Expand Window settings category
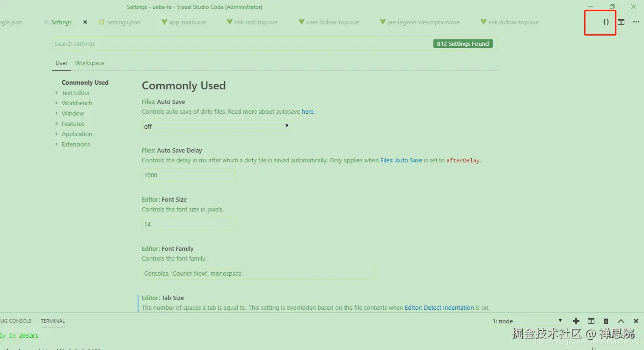The image size is (644, 350). pyautogui.click(x=73, y=113)
